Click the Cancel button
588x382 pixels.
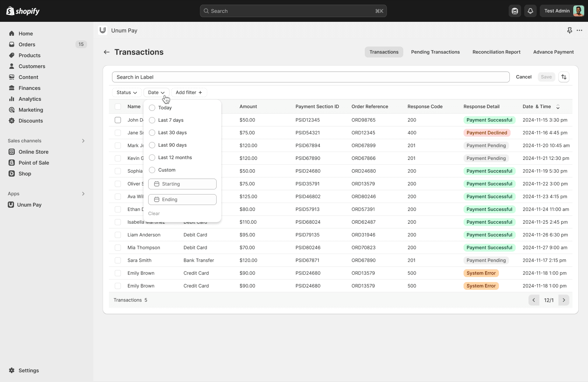pos(523,77)
